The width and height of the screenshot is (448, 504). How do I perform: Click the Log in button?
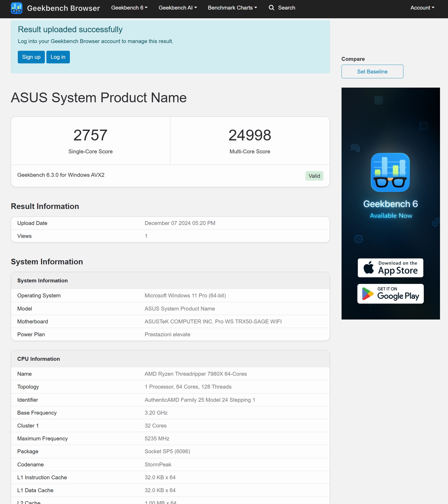pos(58,57)
